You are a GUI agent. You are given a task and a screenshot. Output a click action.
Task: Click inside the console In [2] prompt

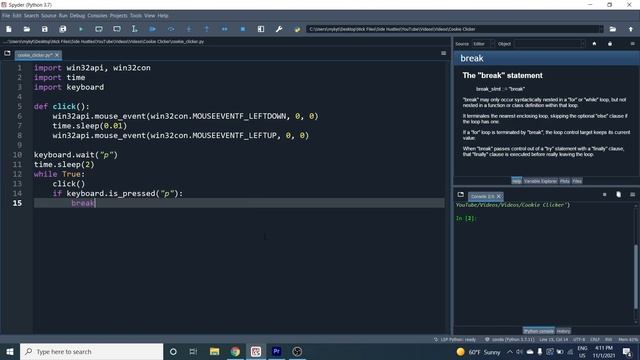pos(466,218)
